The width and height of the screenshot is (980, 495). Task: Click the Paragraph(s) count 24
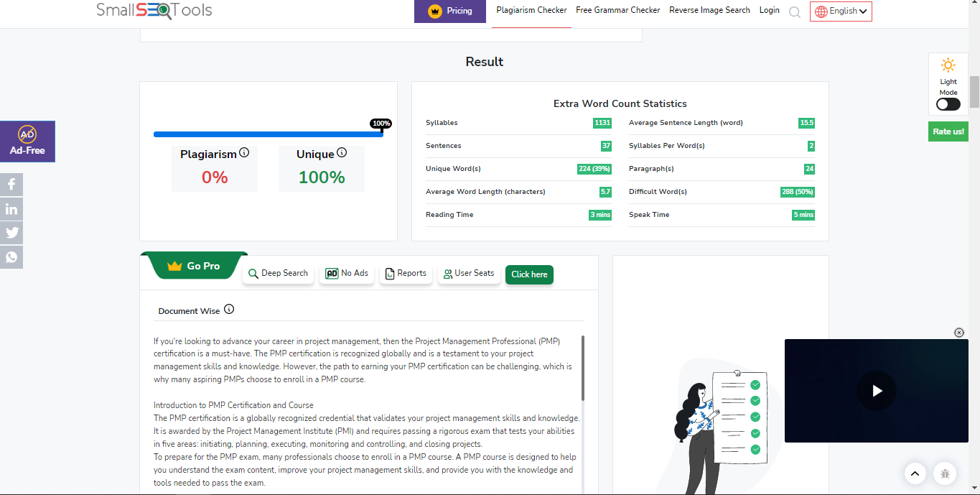809,169
